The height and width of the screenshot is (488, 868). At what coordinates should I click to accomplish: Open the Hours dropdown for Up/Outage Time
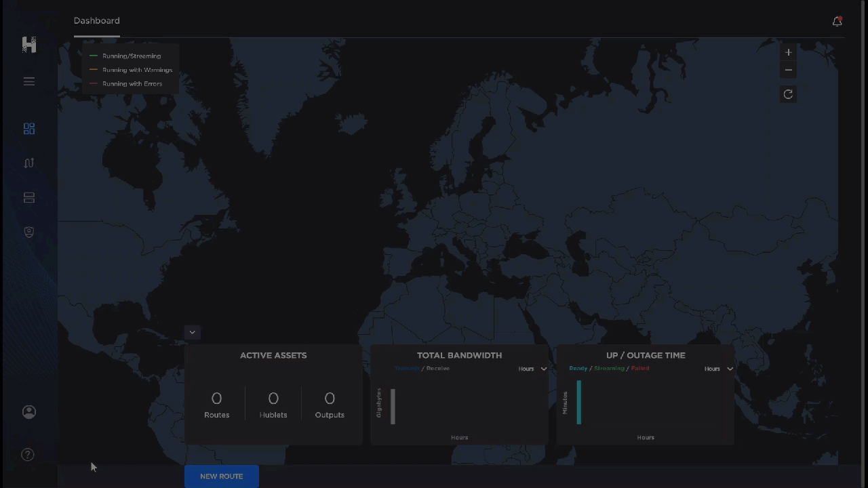719,368
